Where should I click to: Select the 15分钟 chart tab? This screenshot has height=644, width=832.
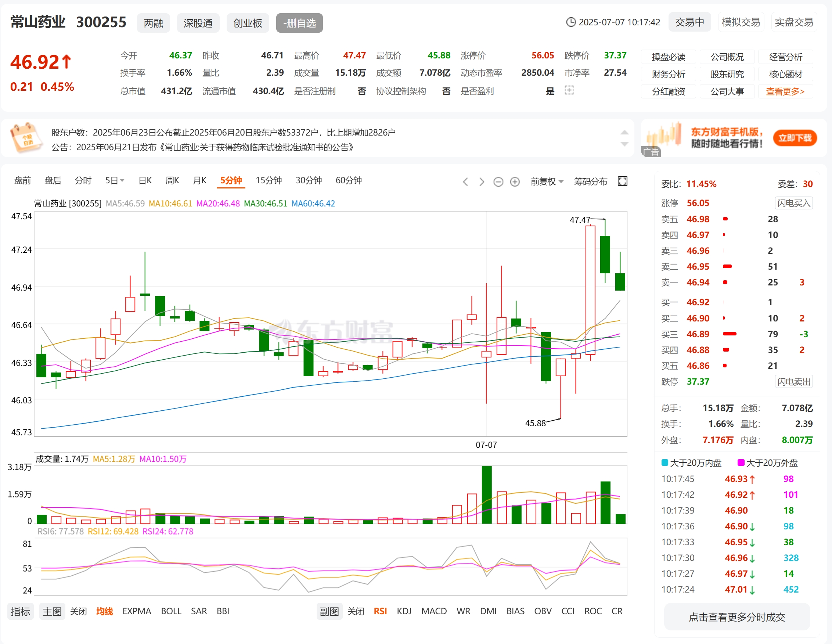point(269,180)
